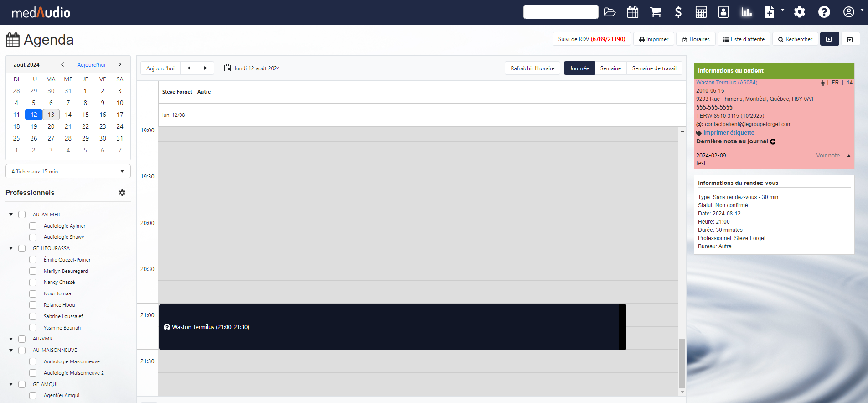Image resolution: width=868 pixels, height=403 pixels.
Task: Open the Imprimer étiquette link
Action: click(x=728, y=133)
